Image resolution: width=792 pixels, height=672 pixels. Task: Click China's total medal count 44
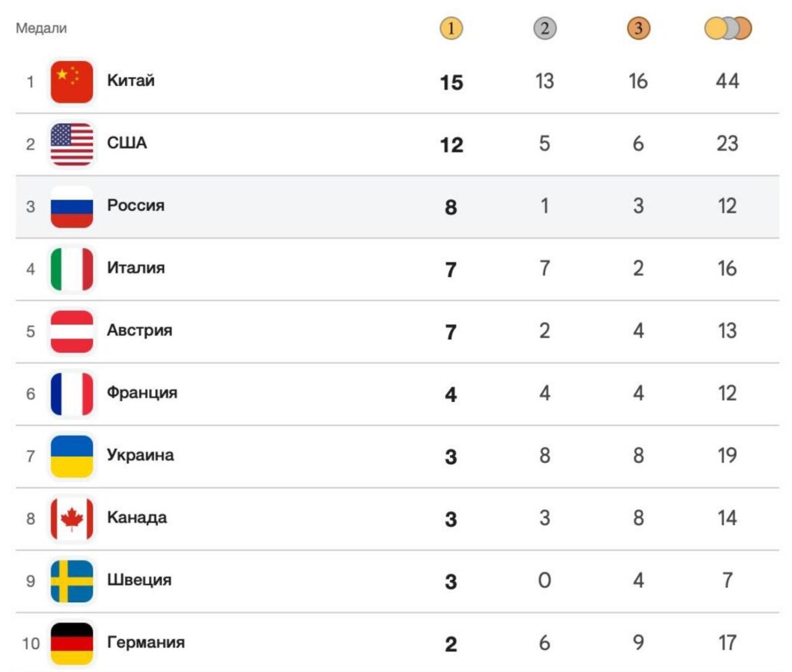(727, 81)
